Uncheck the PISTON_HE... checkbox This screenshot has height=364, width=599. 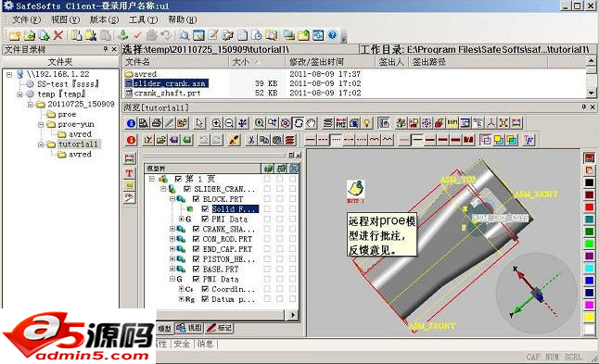pos(196,259)
